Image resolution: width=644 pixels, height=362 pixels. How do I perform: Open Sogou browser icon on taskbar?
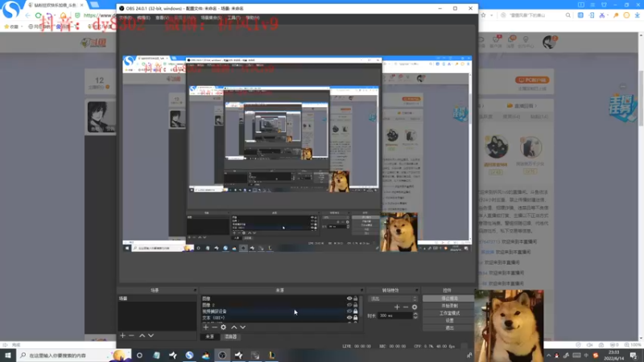189,355
